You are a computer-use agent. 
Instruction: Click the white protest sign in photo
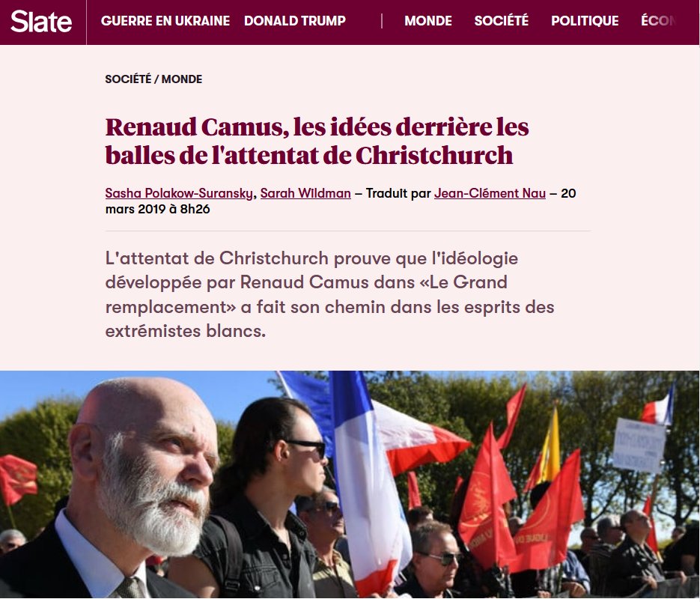tap(639, 446)
